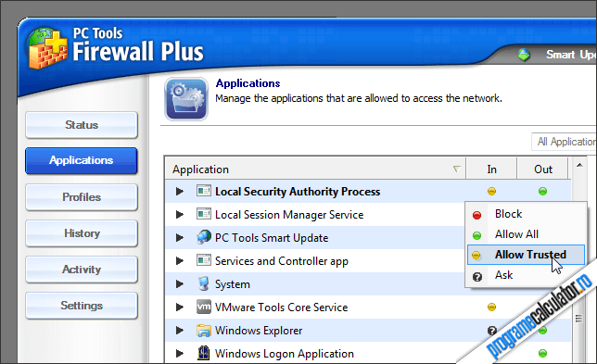Click the red Block icon in menu

coord(476,215)
